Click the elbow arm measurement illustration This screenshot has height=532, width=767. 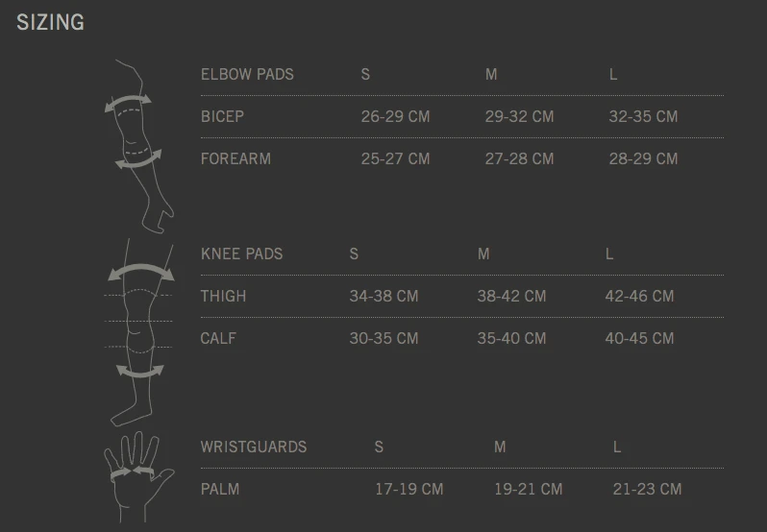click(x=135, y=144)
